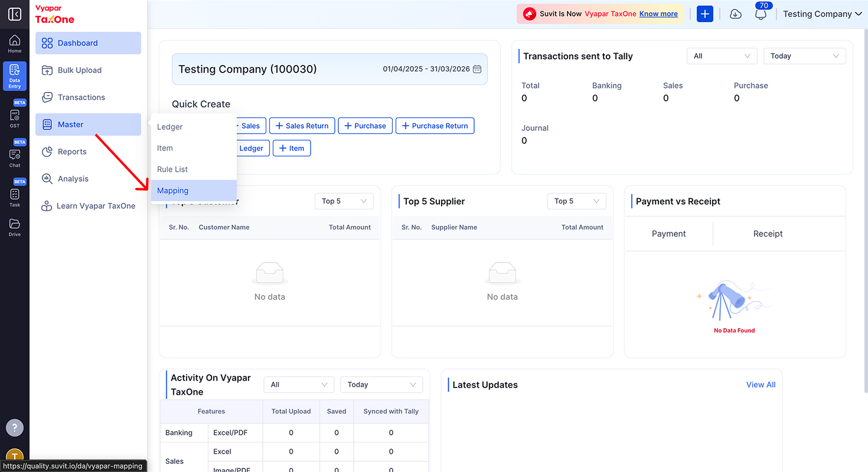The height and width of the screenshot is (472, 868).
Task: Collapse the sidebar with the top-left toggle icon
Action: click(x=15, y=14)
